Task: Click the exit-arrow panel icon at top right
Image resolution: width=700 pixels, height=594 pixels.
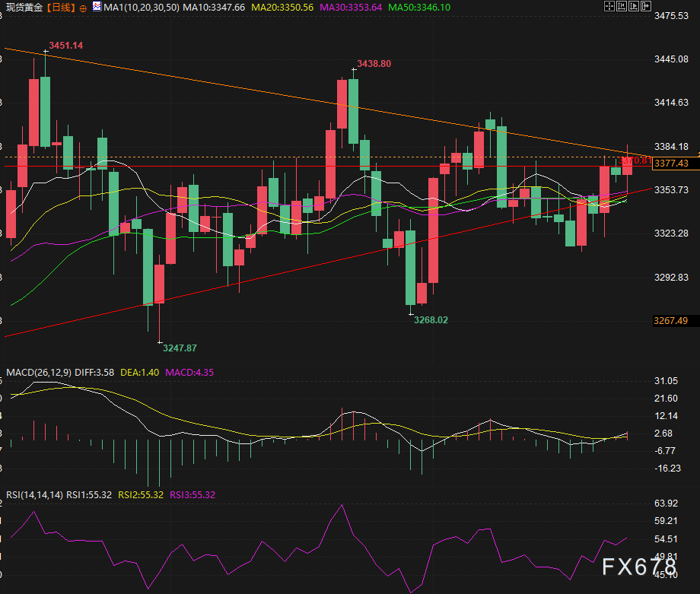Action: click(x=645, y=6)
